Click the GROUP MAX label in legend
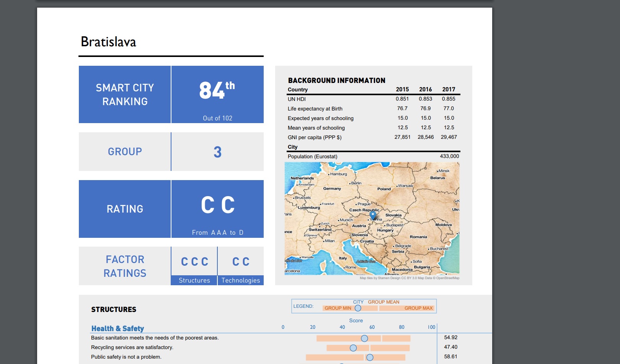The width and height of the screenshot is (620, 364). [x=418, y=308]
